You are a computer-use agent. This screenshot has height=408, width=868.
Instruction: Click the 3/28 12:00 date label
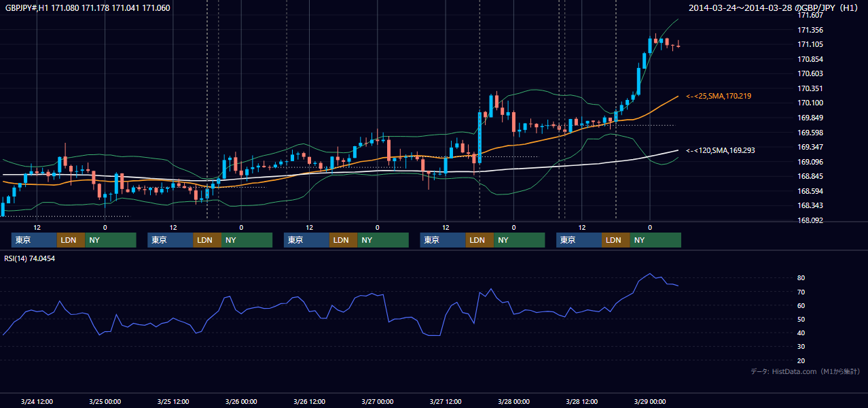tap(581, 402)
